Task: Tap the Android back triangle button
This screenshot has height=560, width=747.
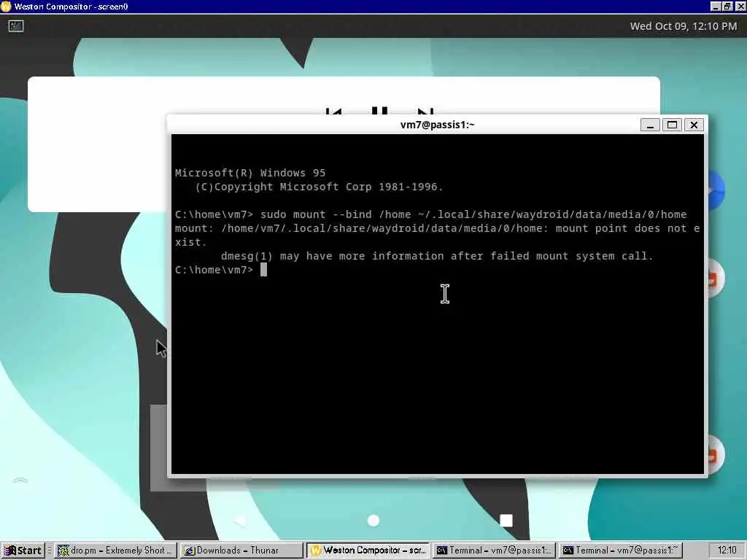Action: click(240, 521)
